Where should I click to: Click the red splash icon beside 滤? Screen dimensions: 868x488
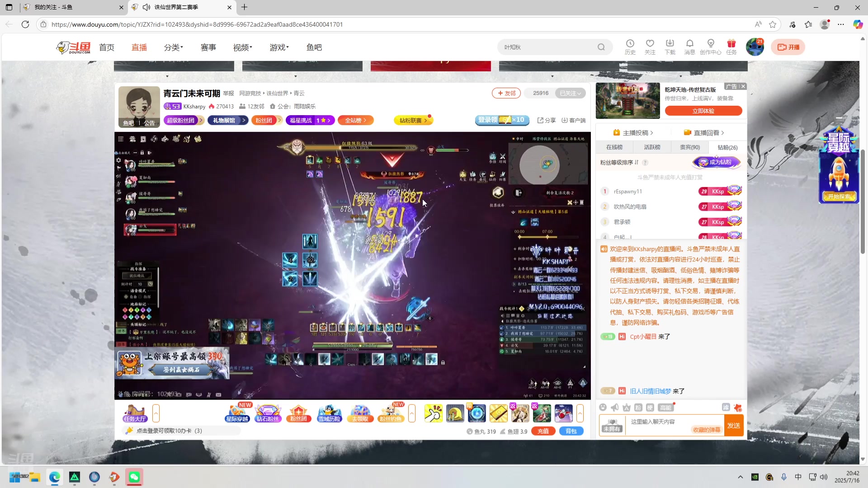click(737, 408)
